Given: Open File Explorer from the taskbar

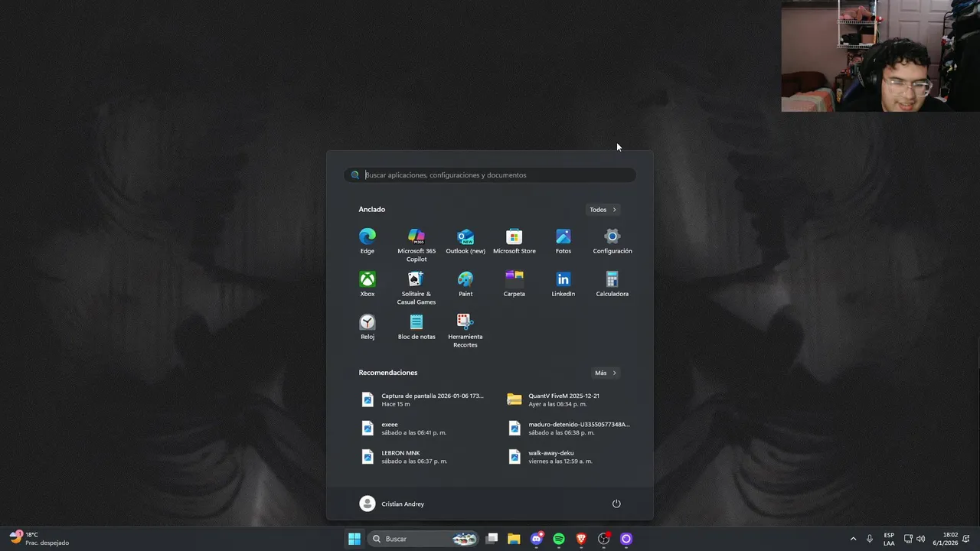Looking at the screenshot, I should (x=514, y=539).
